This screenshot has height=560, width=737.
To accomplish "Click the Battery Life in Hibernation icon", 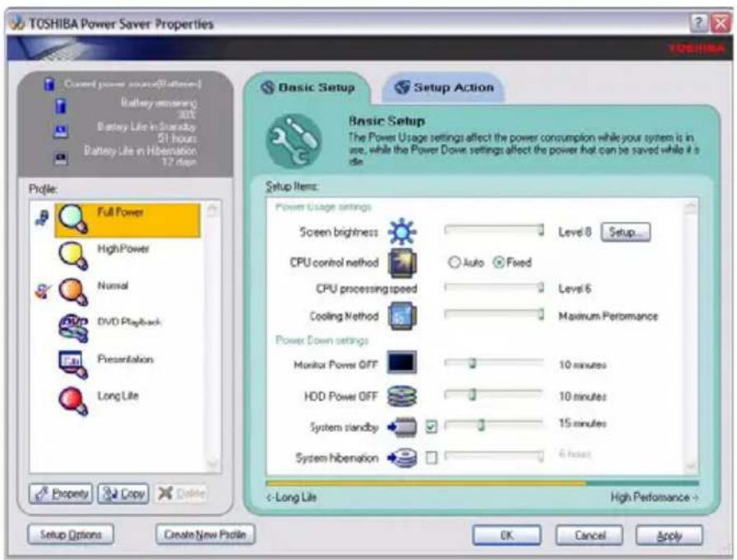I will (61, 159).
